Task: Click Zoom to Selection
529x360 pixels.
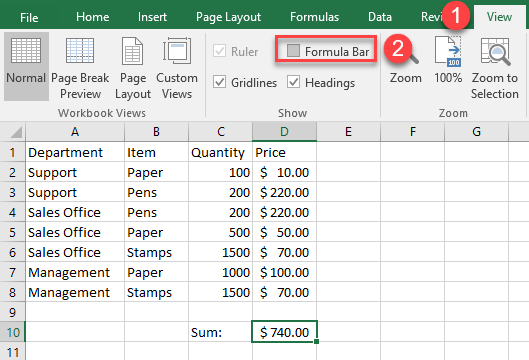Action: coord(495,68)
